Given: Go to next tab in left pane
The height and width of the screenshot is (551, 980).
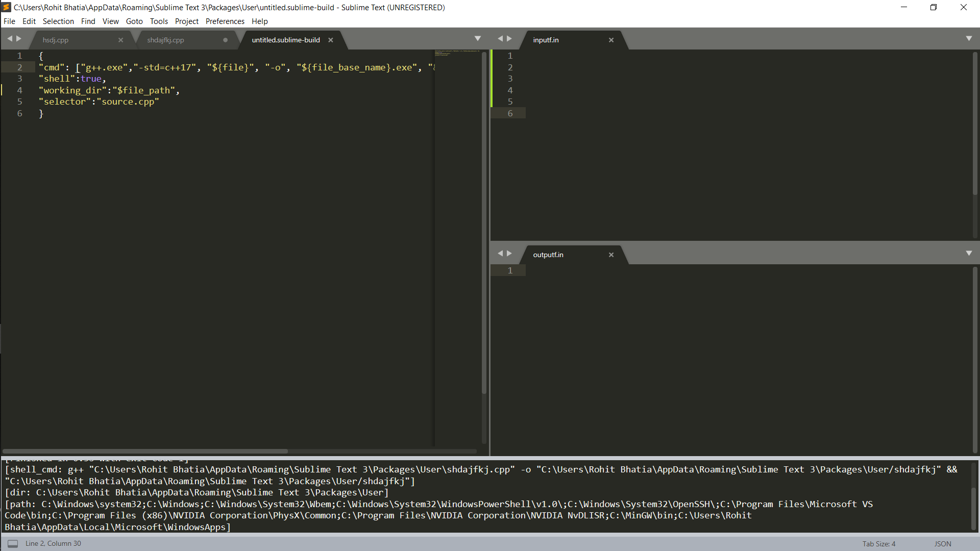Looking at the screenshot, I should click(19, 39).
